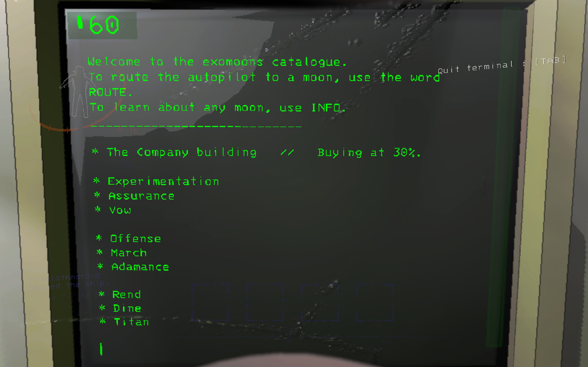The image size is (588, 367).
Task: Select the third empty inventory slot
Action: click(x=320, y=303)
